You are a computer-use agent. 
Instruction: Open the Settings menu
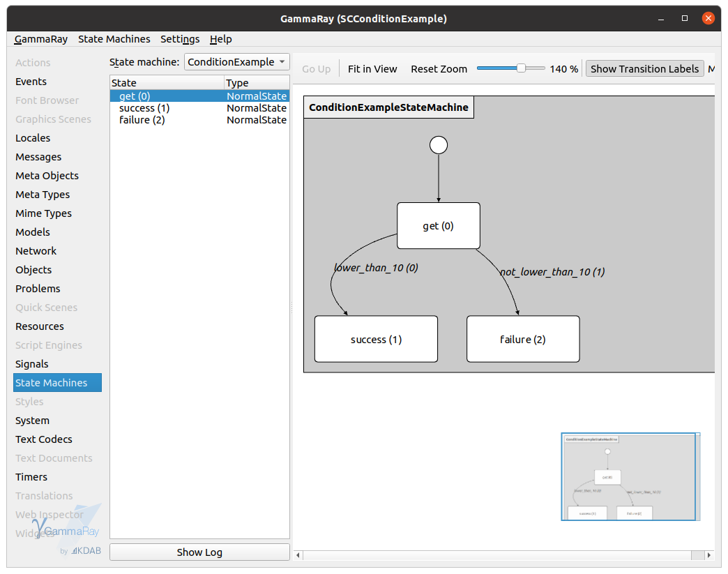180,39
